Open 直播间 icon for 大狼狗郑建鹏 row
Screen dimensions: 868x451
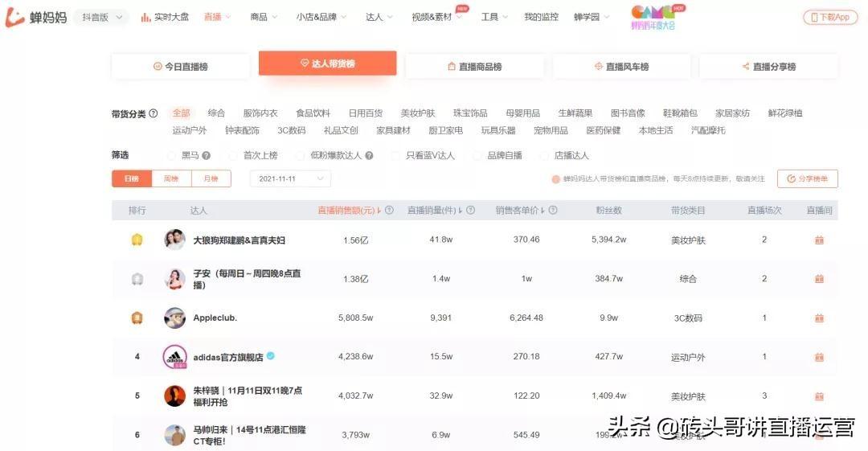coord(819,240)
